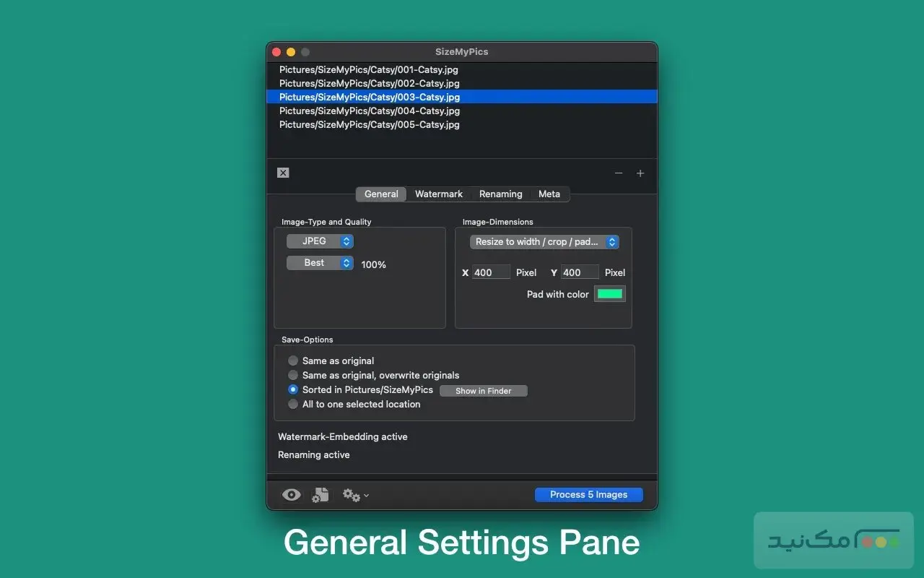This screenshot has width=924, height=578.
Task: Switch to the Meta tab
Action: point(549,194)
